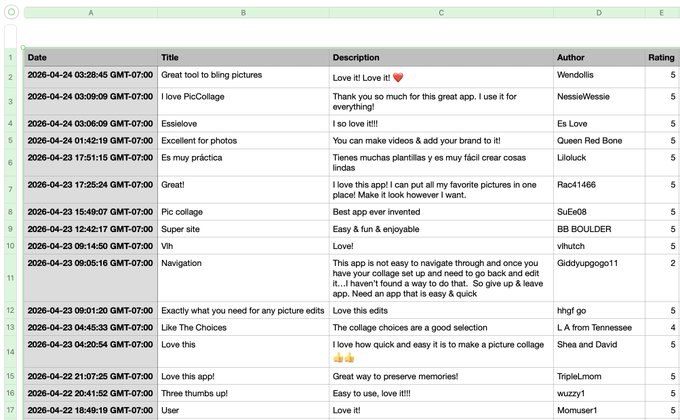This screenshot has height=420, width=680.
Task: Select the description 'Best app ever invented'
Action: pos(441,212)
